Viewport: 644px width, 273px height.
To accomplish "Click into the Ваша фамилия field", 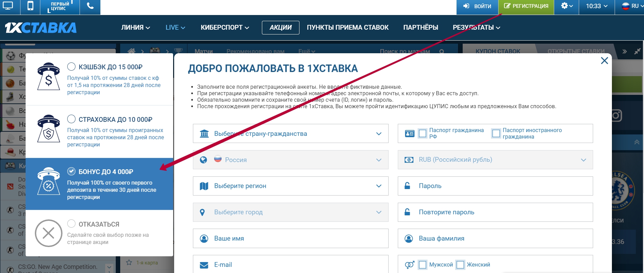I will 495,239.
